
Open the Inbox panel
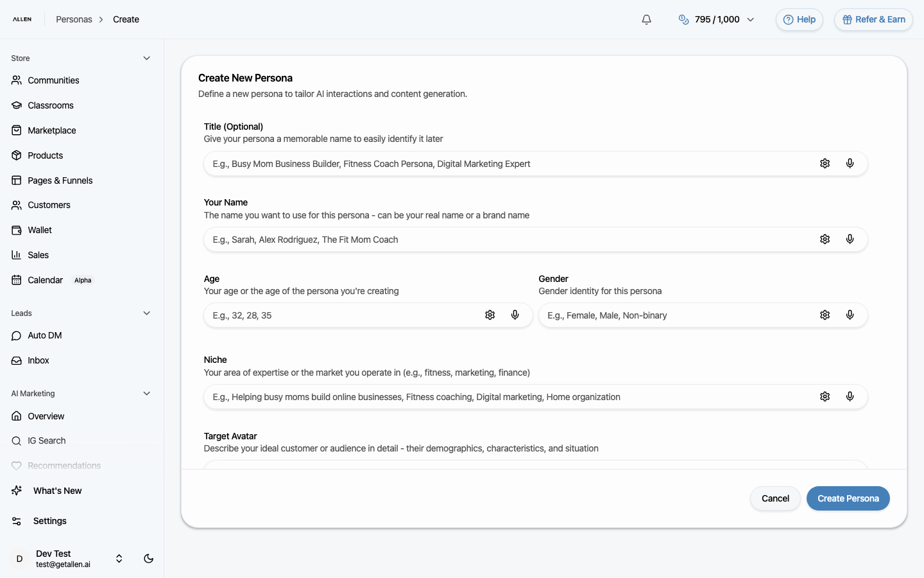tap(38, 360)
